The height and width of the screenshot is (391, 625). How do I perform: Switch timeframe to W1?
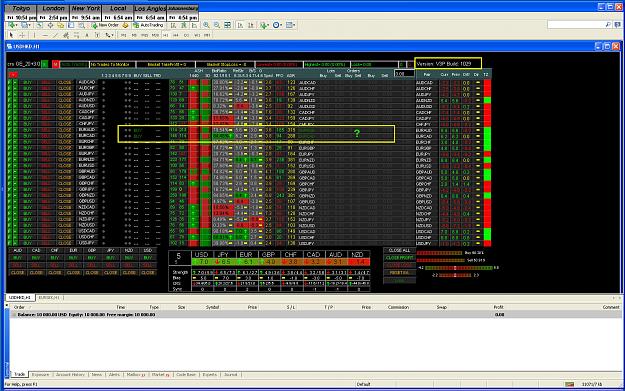[197, 35]
